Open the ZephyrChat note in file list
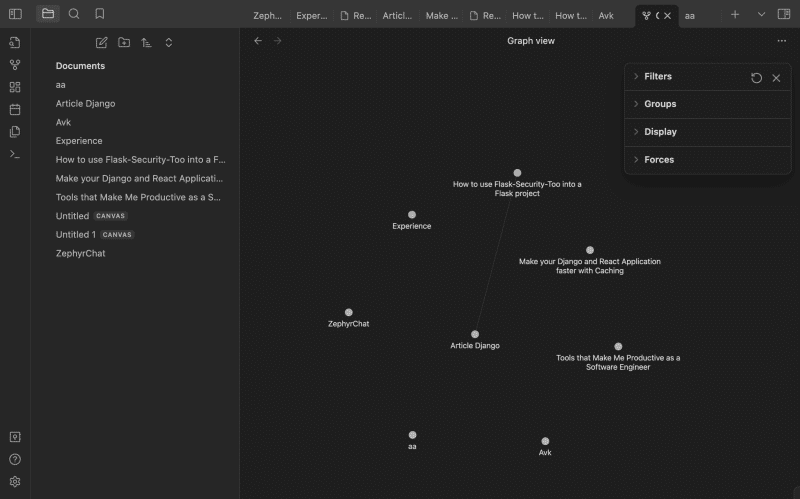The image size is (800, 499). [80, 253]
